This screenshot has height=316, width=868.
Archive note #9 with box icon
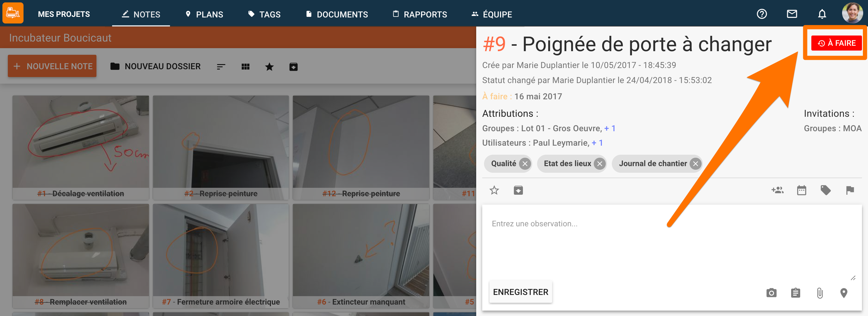518,190
